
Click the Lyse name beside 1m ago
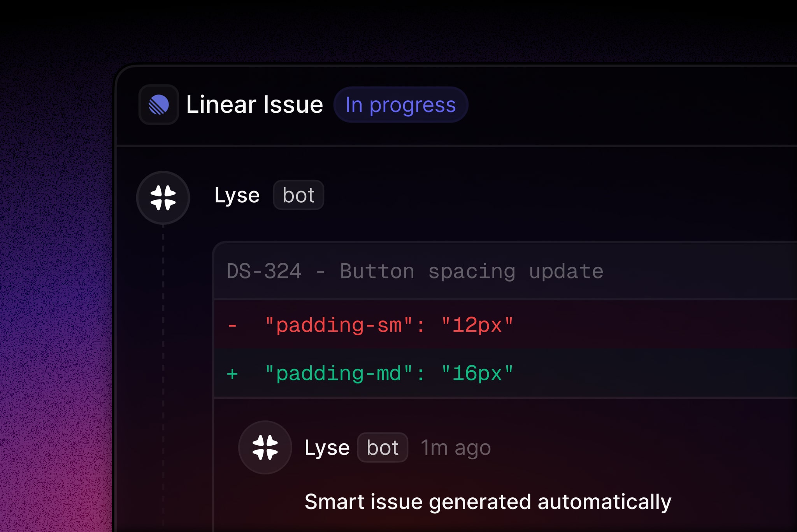327,448
